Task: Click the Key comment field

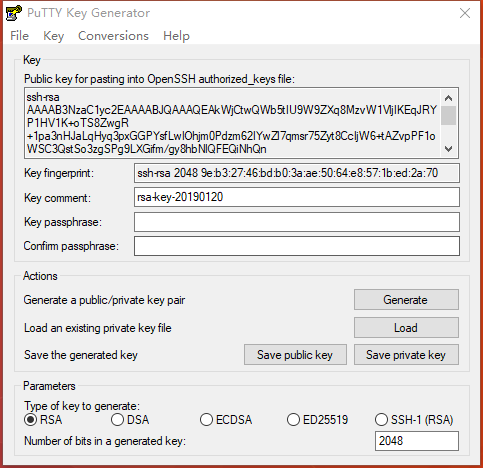Action: point(297,197)
